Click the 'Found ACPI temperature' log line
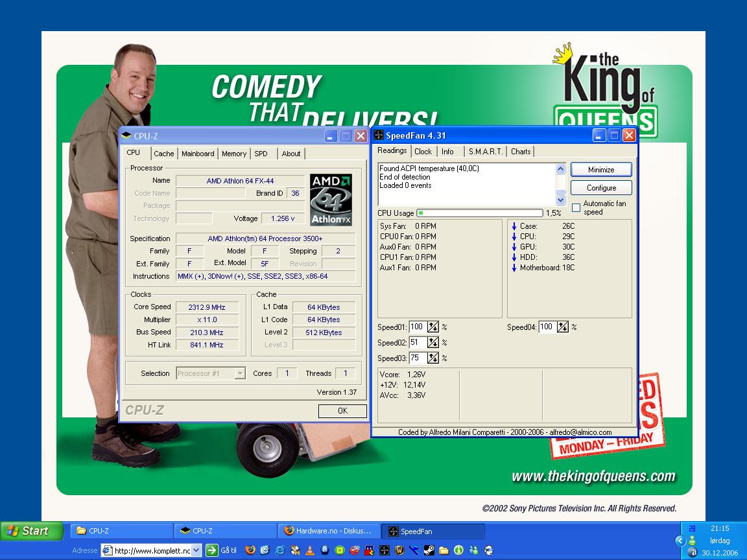 pos(429,169)
